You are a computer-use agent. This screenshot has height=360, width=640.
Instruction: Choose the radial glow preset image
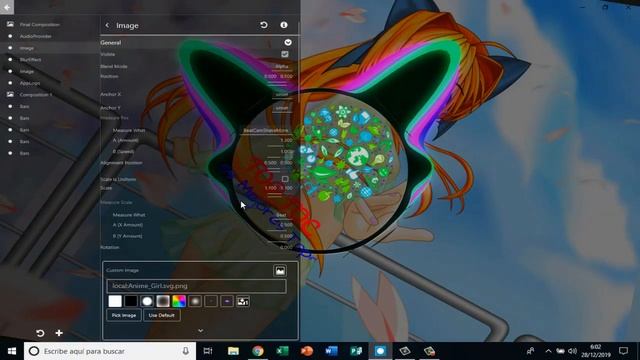[195, 301]
